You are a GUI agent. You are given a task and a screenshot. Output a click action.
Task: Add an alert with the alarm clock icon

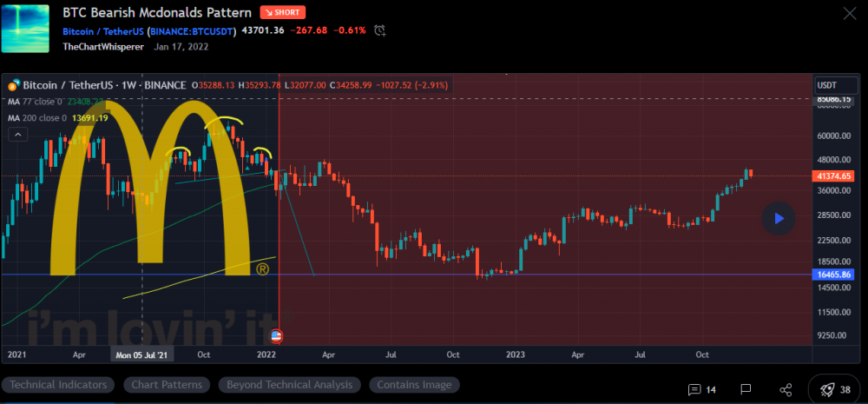(x=379, y=30)
